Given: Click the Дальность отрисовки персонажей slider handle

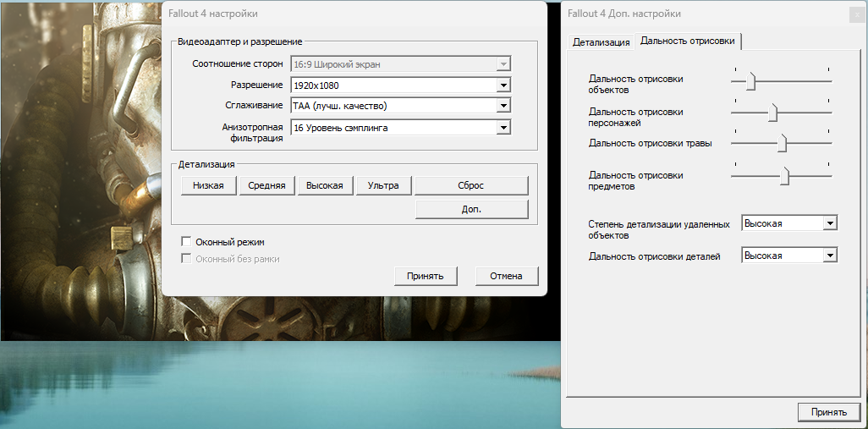Looking at the screenshot, I should tap(772, 113).
